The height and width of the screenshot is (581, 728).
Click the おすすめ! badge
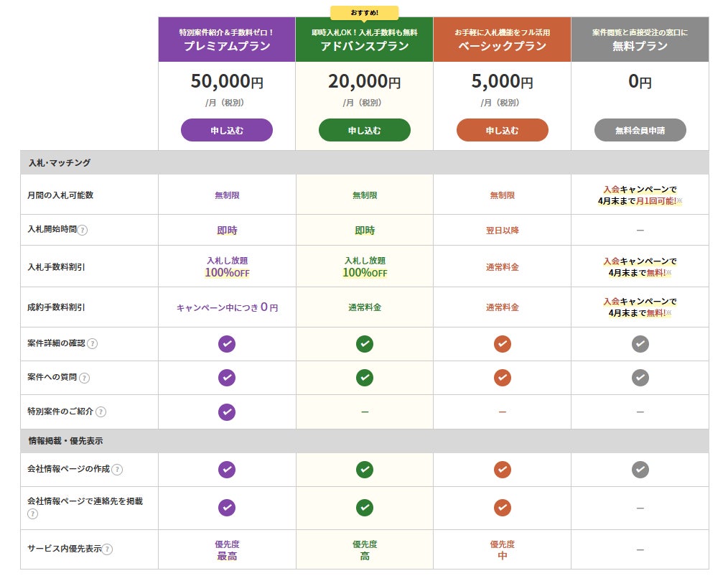pyautogui.click(x=365, y=12)
